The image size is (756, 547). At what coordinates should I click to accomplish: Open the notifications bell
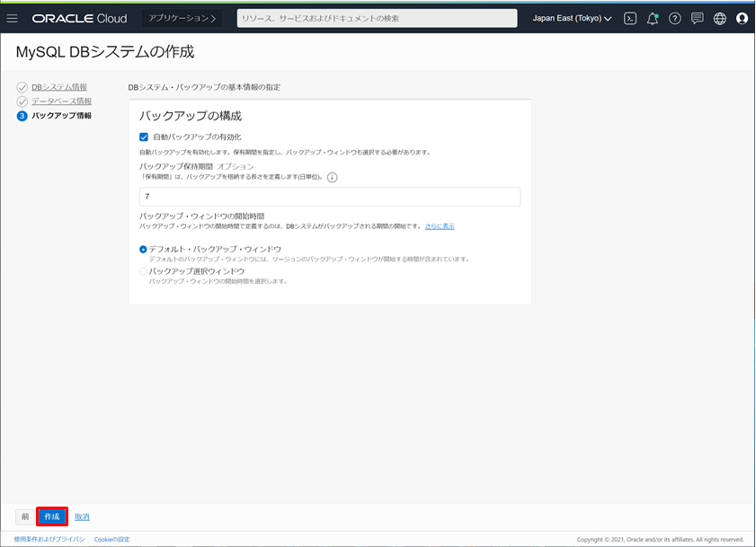tap(653, 18)
